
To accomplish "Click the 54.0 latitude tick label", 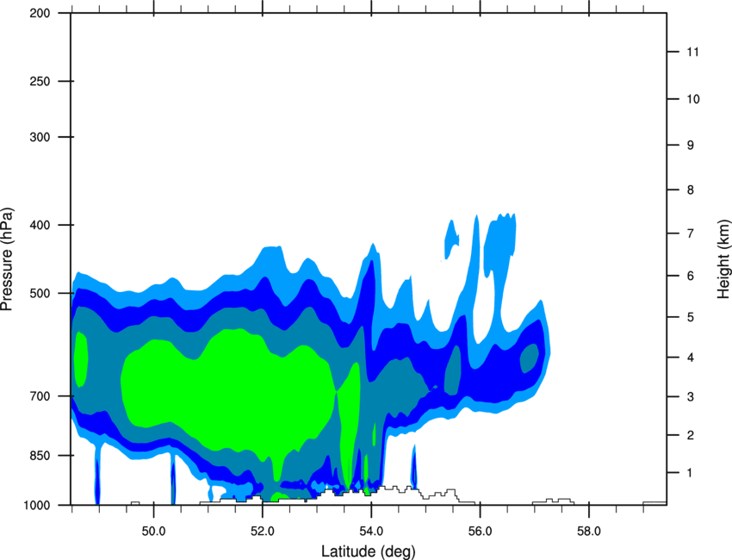I will tap(371, 531).
